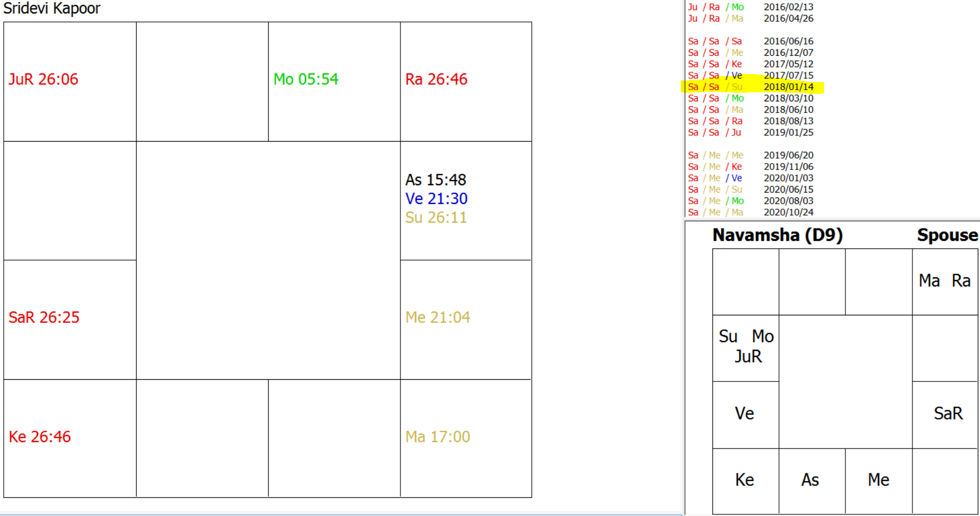The width and height of the screenshot is (980, 516).
Task: Click Mars position Ma 17:00
Action: pyautogui.click(x=437, y=437)
